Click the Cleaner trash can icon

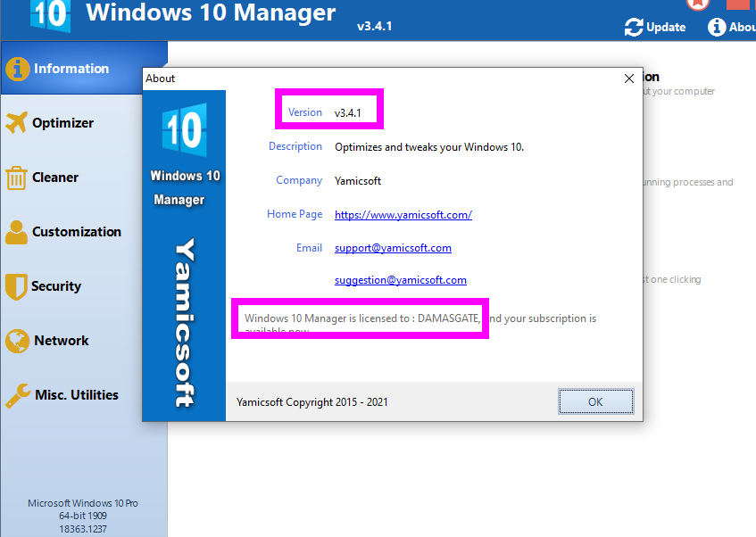(16, 178)
